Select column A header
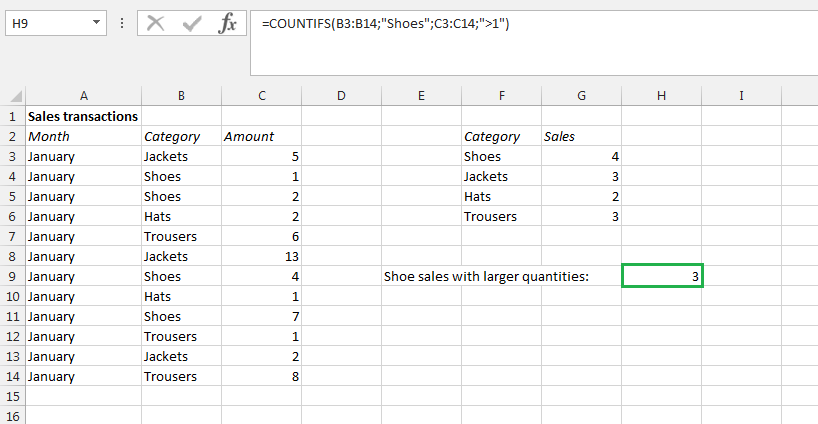 pyautogui.click(x=83, y=96)
